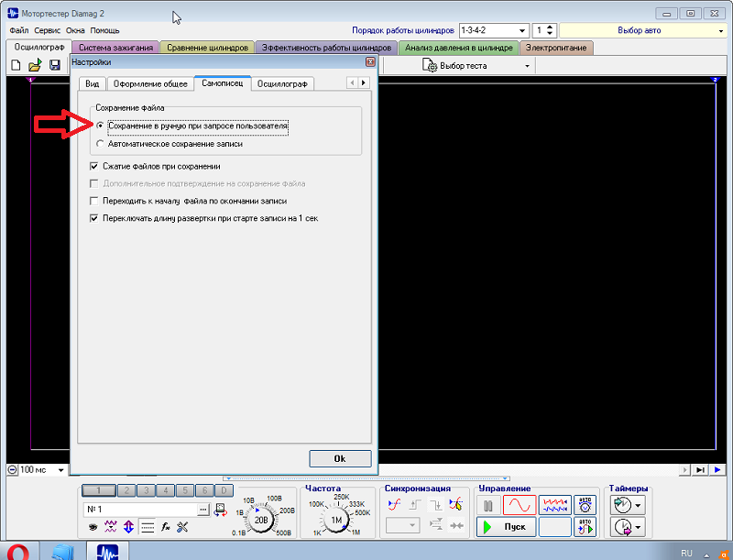733x560 pixels.
Task: Click Ok in Настройки dialog
Action: tap(340, 458)
